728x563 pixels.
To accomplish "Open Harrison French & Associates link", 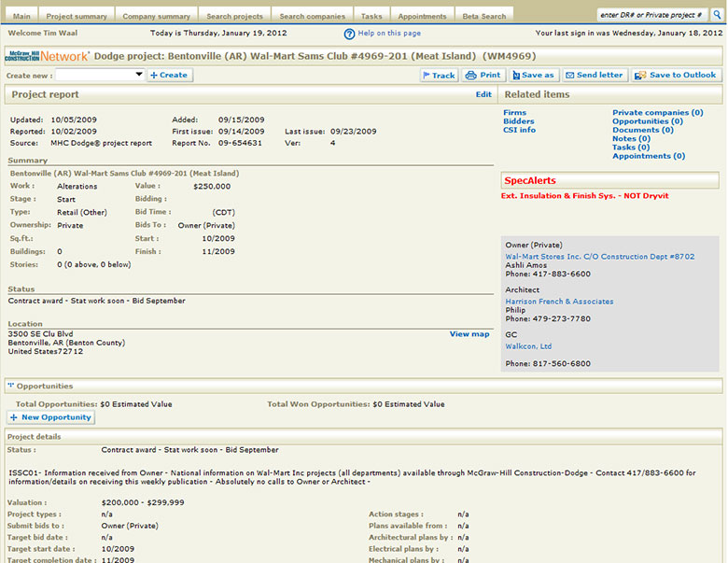I will point(559,302).
